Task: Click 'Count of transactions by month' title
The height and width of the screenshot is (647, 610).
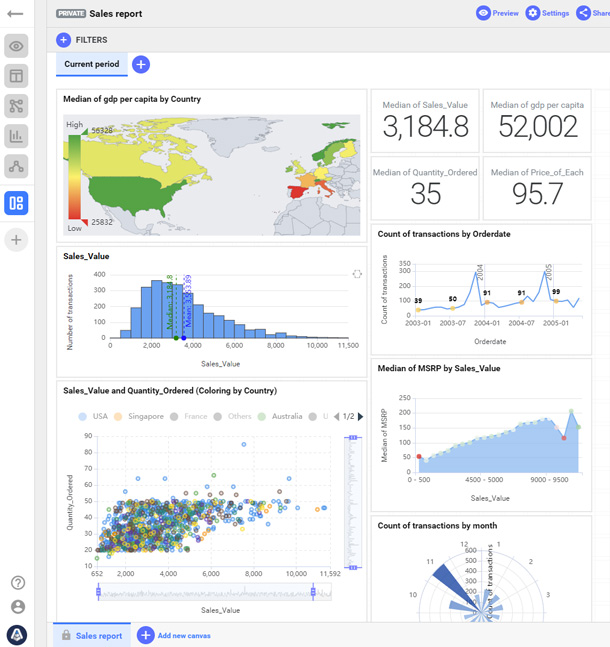Action: pos(437,526)
